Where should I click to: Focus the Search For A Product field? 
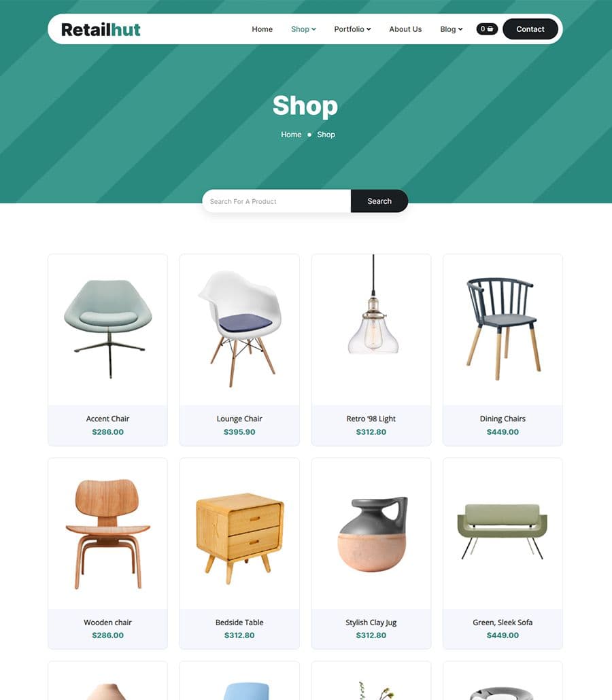click(x=277, y=201)
